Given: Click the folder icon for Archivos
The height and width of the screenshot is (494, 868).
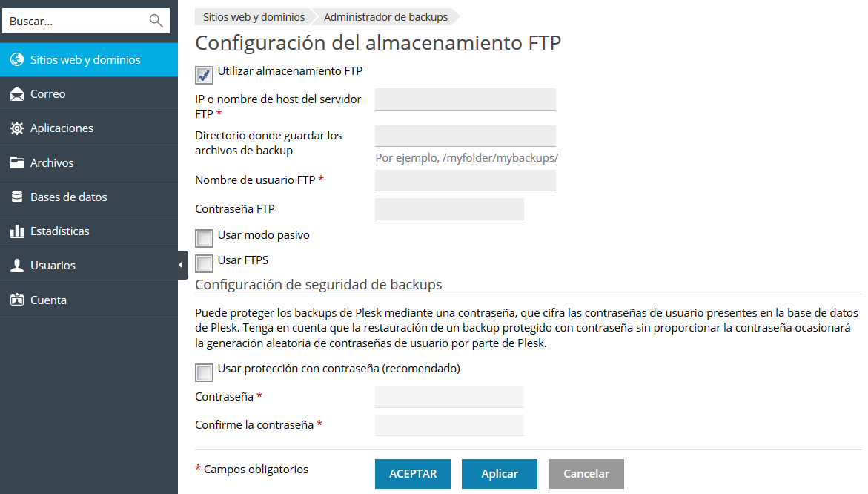Looking at the screenshot, I should (17, 163).
